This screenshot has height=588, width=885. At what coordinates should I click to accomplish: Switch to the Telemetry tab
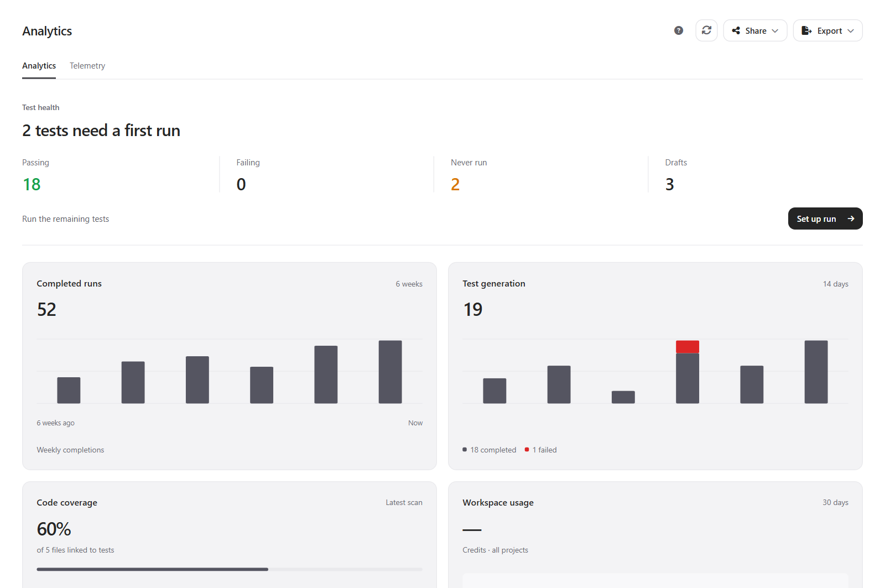[87, 66]
